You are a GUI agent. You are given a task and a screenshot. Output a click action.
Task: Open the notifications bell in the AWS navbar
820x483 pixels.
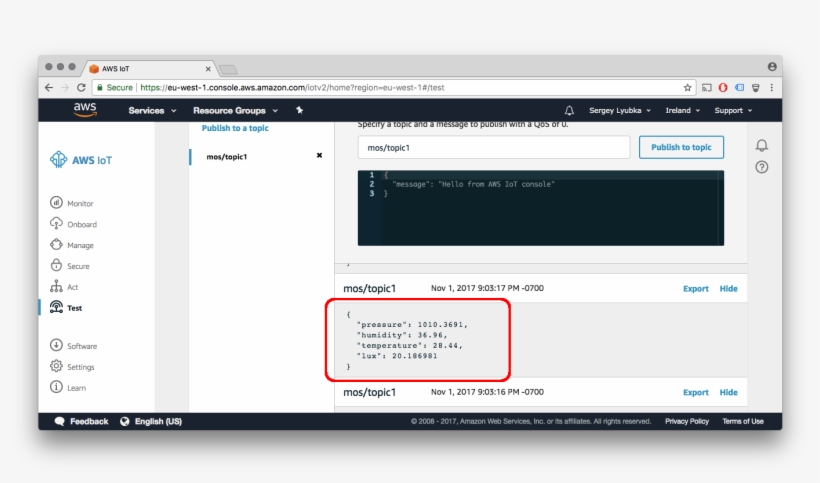tap(569, 110)
